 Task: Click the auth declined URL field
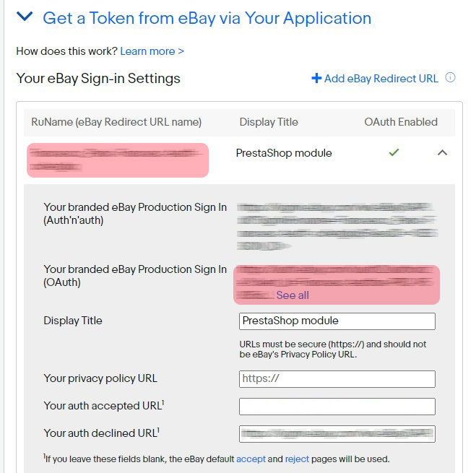337,433
